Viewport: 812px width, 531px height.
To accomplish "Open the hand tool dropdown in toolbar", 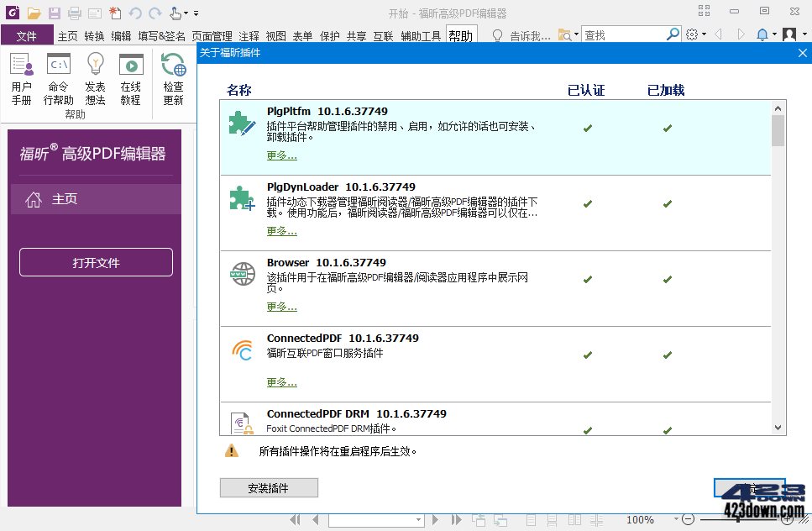I will (186, 13).
